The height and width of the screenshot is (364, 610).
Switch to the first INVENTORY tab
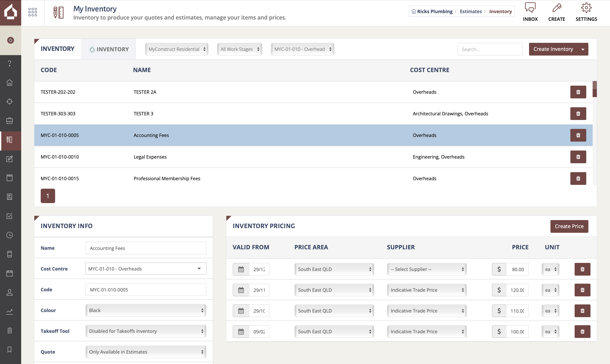pyautogui.click(x=58, y=49)
